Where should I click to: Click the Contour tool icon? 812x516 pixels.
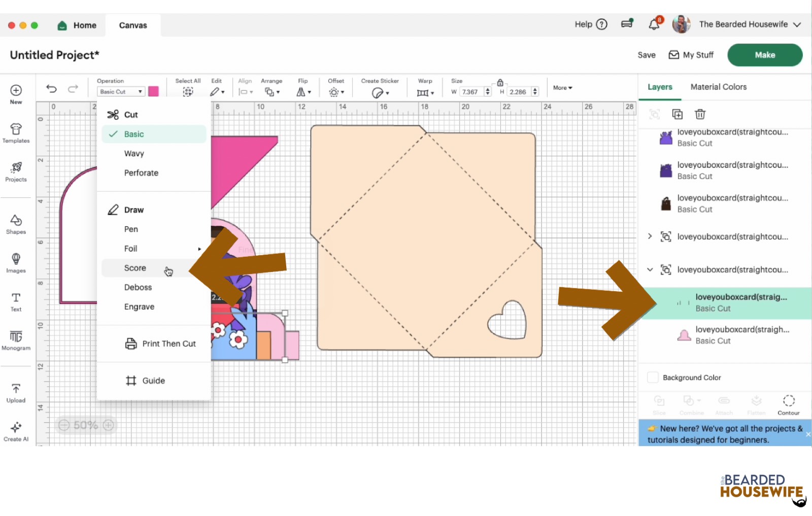coord(788,404)
